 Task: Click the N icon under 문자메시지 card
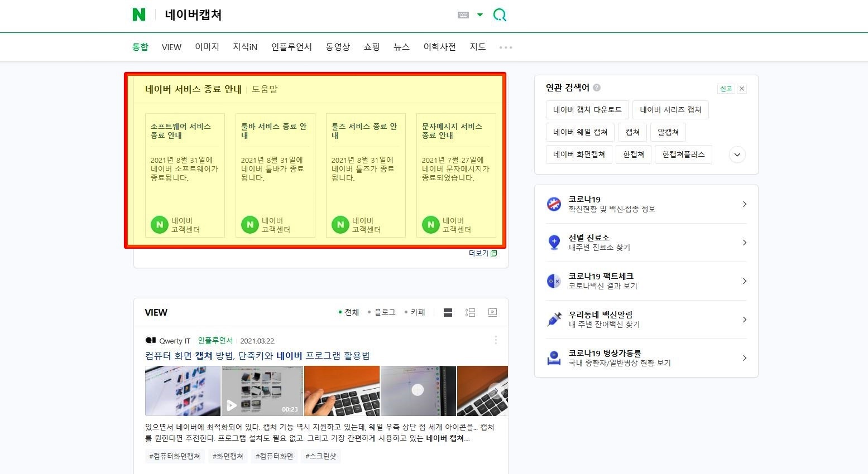click(x=431, y=225)
